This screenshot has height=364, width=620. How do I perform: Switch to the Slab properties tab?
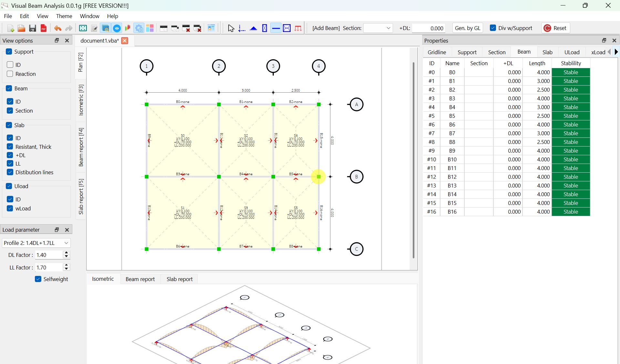click(547, 52)
